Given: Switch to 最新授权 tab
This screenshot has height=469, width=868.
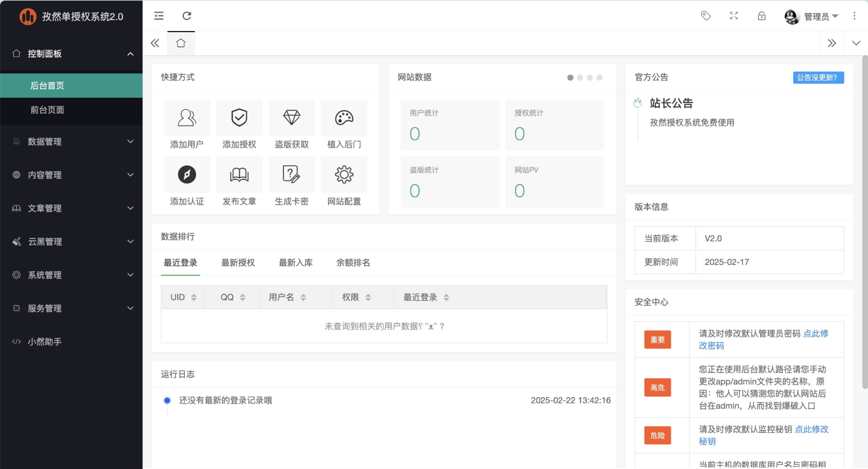Looking at the screenshot, I should pos(238,263).
